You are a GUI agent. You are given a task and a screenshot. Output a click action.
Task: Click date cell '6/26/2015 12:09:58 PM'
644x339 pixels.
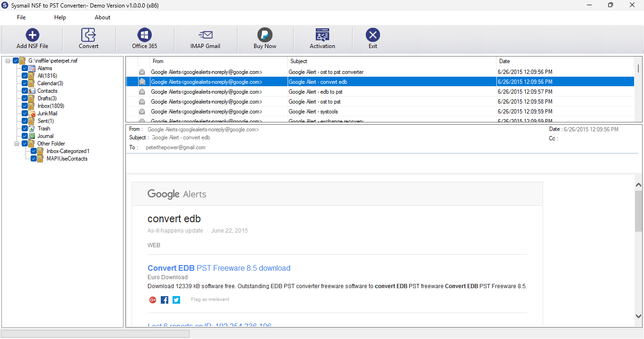pos(525,102)
